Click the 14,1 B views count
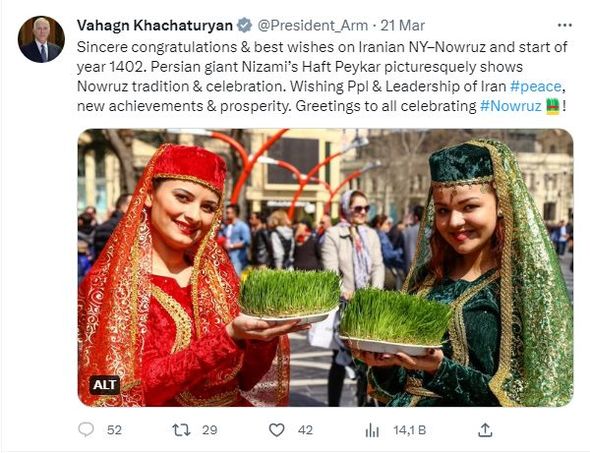 pos(409,430)
